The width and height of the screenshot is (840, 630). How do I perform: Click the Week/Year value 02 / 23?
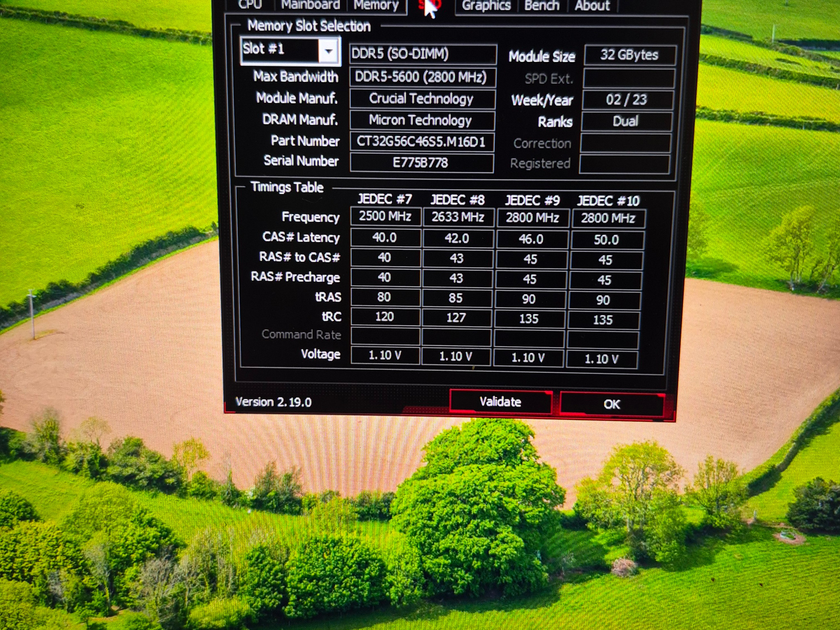click(628, 100)
